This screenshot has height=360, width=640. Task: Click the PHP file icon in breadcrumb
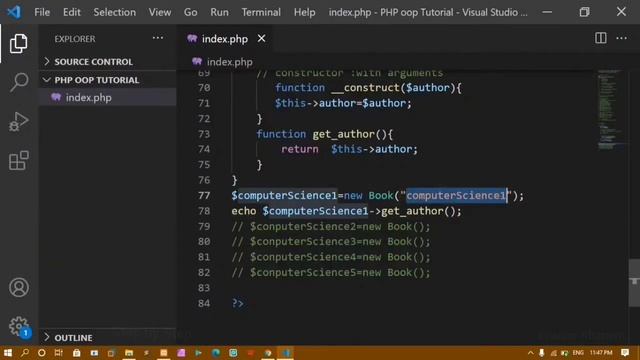click(x=197, y=62)
